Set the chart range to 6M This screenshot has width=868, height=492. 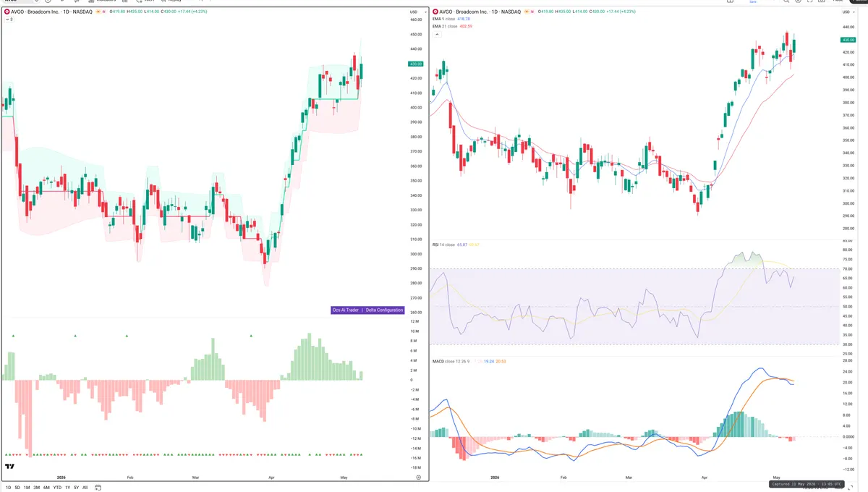pyautogui.click(x=46, y=487)
